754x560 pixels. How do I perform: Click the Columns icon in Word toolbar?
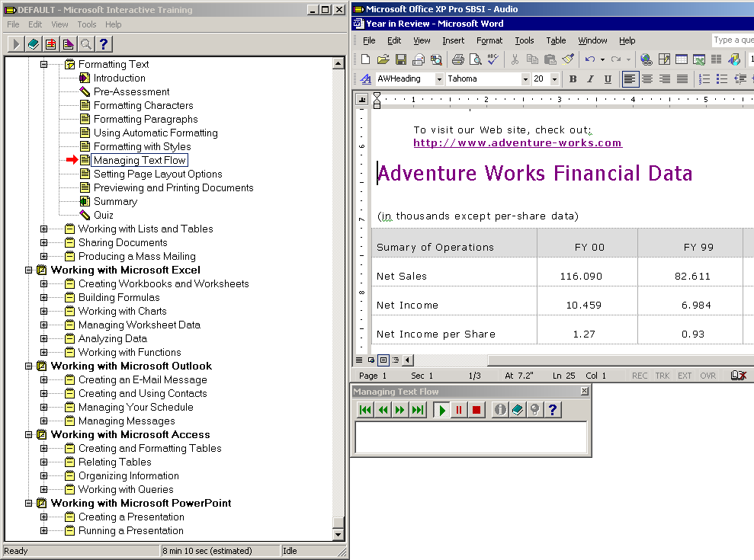coord(717,59)
